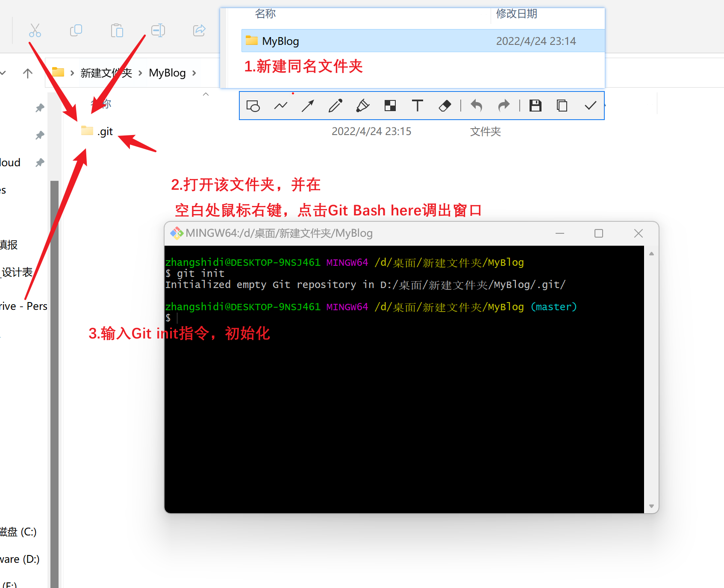Select the eraser tool
The image size is (724, 588).
[445, 106]
